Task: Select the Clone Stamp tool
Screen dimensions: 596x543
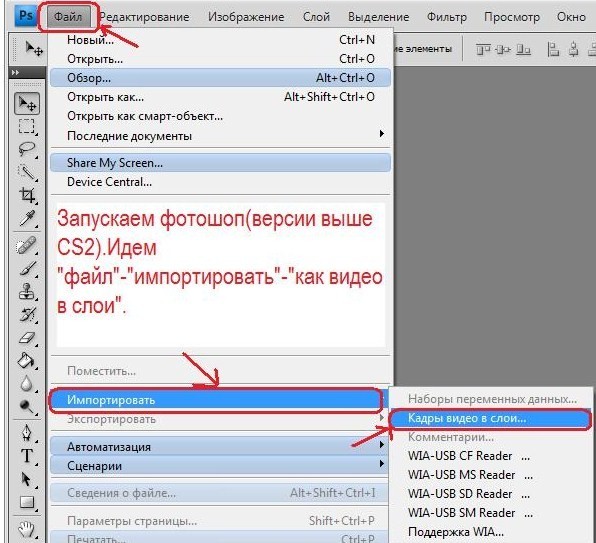Action: pyautogui.click(x=27, y=292)
